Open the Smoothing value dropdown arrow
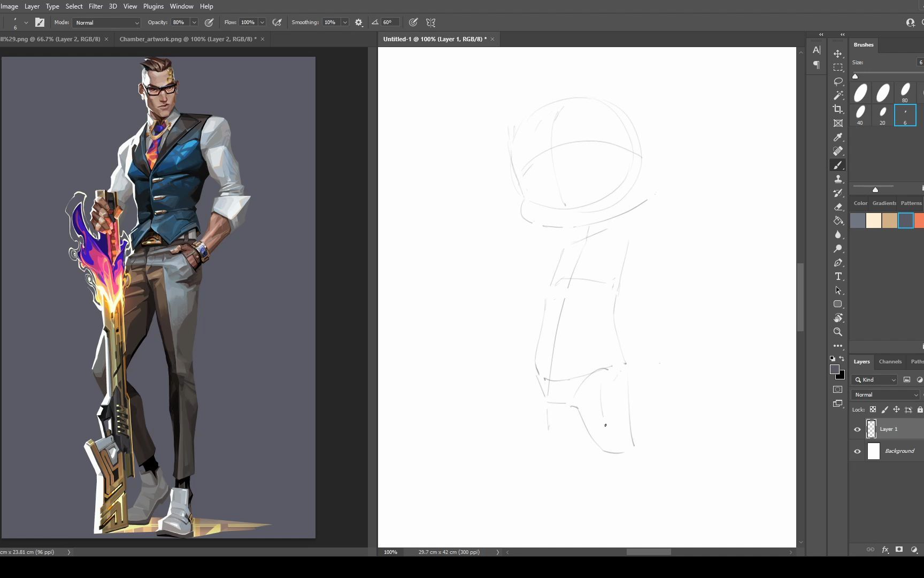The height and width of the screenshot is (578, 924). [345, 22]
